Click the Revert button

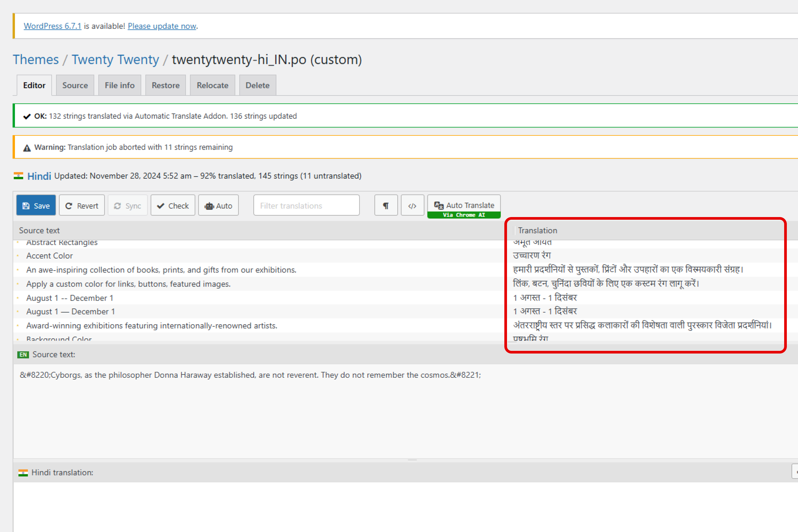[81, 206]
